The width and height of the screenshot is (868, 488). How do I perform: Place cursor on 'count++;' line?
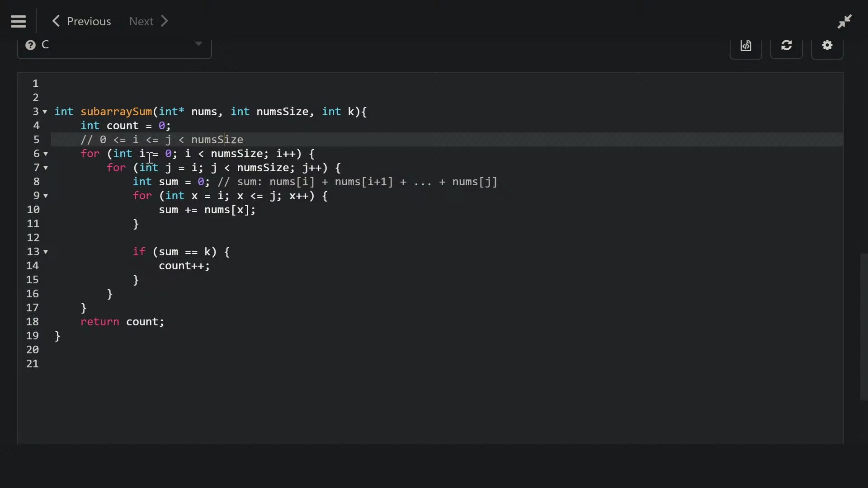tap(184, 266)
